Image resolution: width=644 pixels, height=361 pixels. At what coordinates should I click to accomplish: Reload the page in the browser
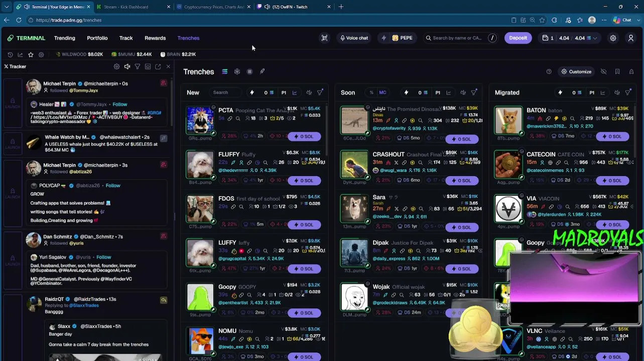pyautogui.click(x=19, y=20)
